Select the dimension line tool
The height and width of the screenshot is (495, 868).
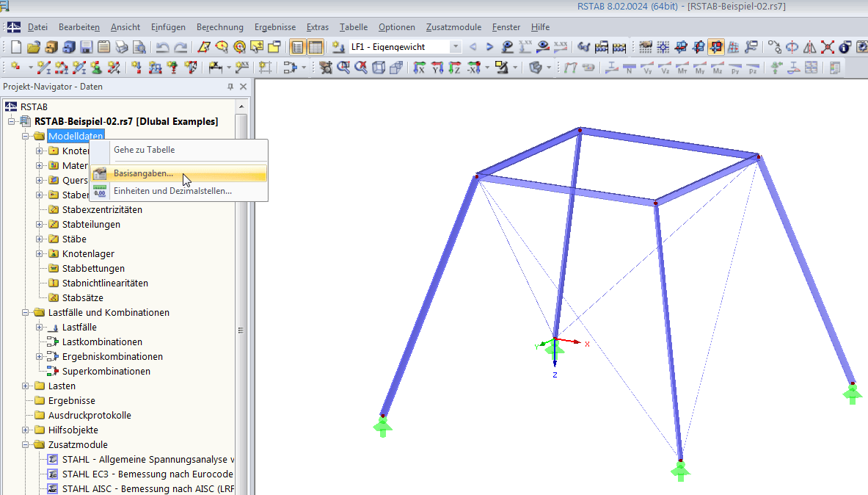click(215, 68)
